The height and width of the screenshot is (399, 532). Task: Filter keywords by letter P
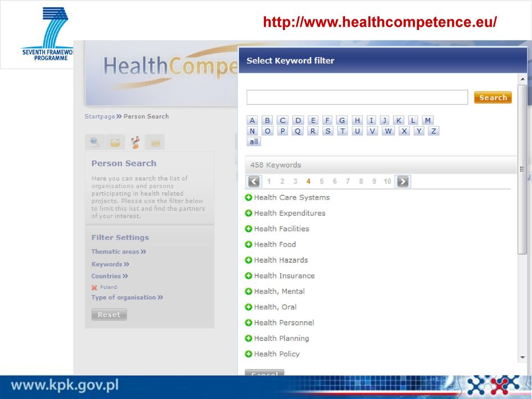(x=282, y=131)
